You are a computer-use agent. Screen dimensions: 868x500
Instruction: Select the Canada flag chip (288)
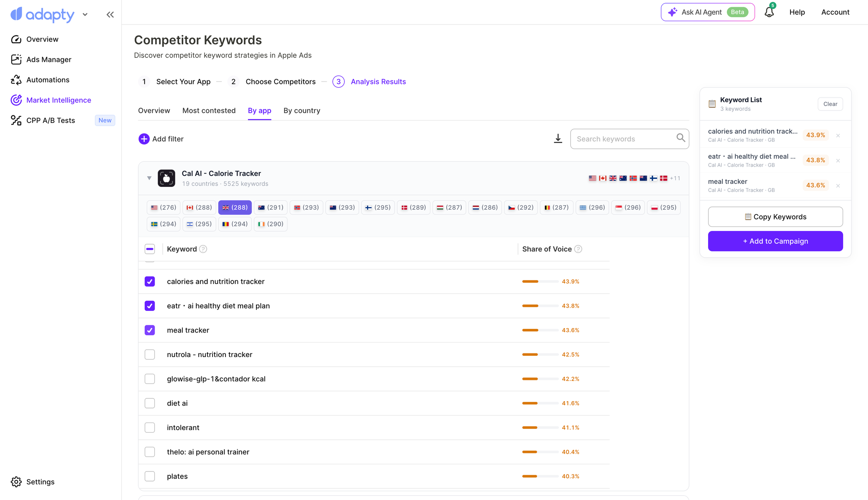tap(199, 208)
